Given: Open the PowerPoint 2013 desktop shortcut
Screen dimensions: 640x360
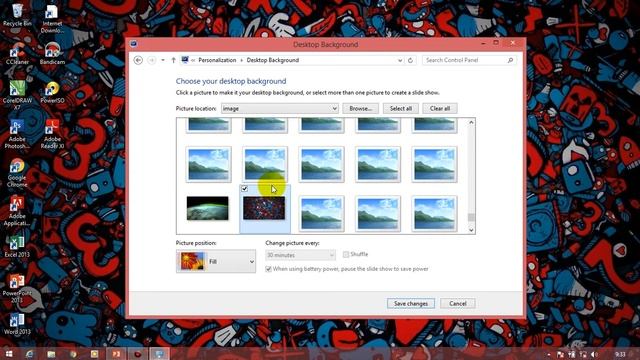Looking at the screenshot, I should (17, 289).
